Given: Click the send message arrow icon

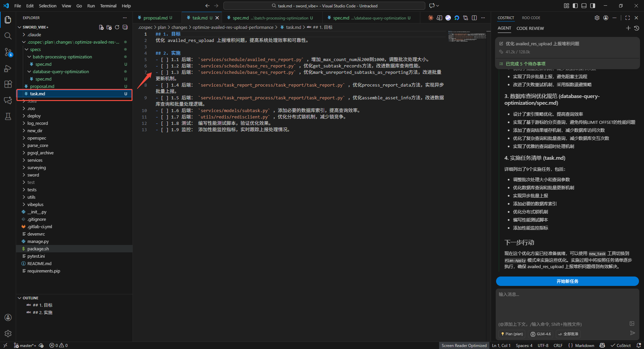Looking at the screenshot, I should [x=632, y=333].
